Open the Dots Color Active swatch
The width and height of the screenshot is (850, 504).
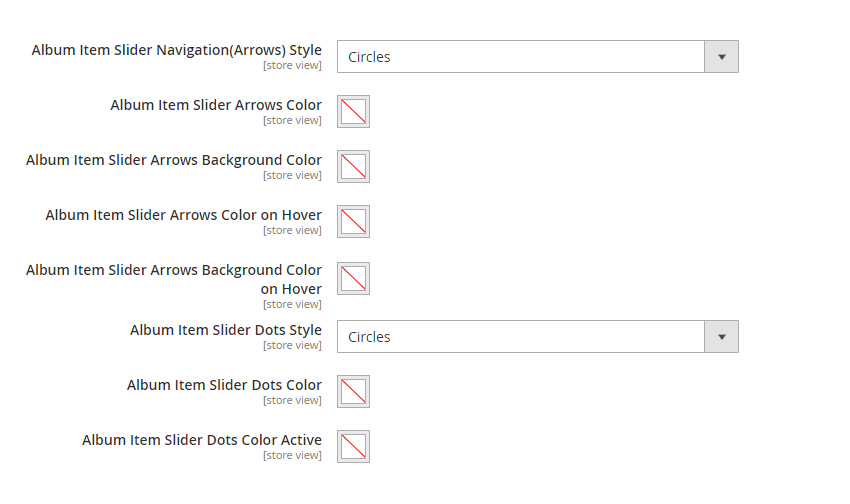[x=353, y=447]
